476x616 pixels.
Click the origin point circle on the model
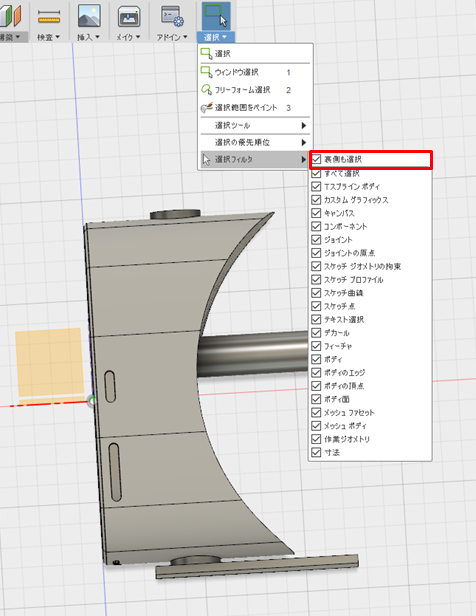point(92,401)
